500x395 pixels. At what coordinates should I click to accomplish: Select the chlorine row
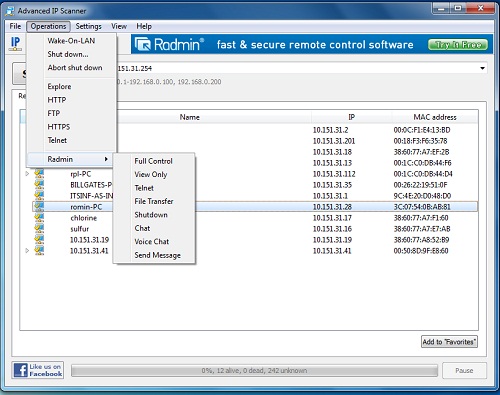(255, 218)
